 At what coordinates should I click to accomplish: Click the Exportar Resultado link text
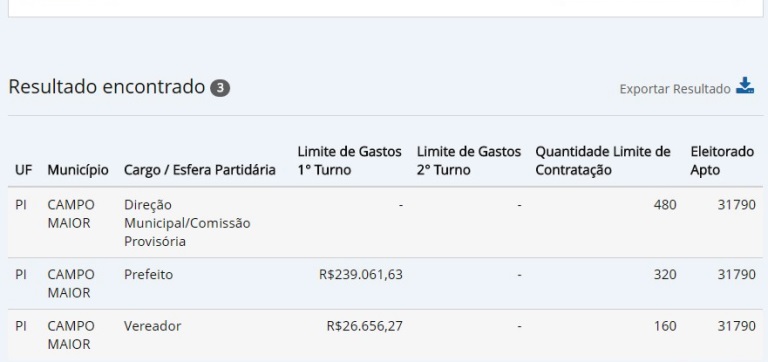(x=674, y=89)
